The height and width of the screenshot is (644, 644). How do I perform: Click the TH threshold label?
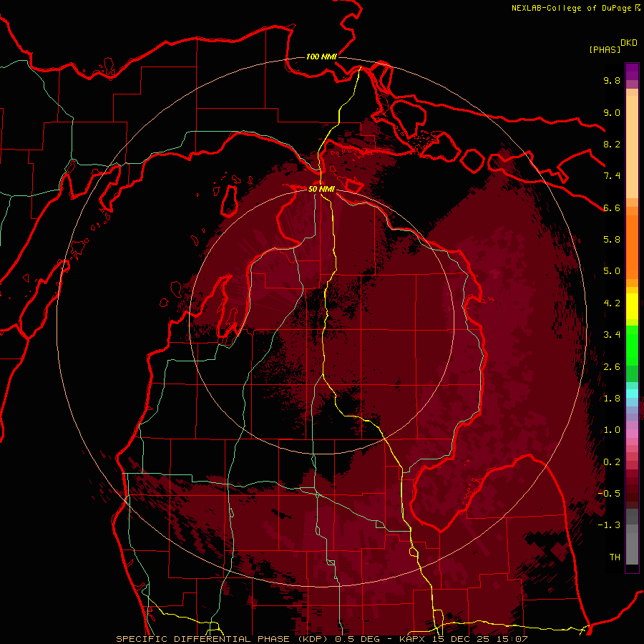tap(615, 557)
